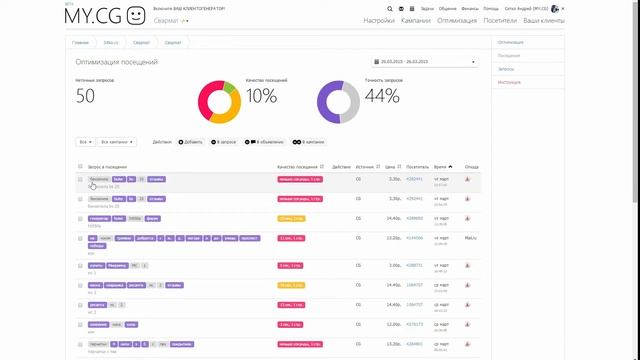
Task: Open the Посетители menu
Action: click(500, 20)
